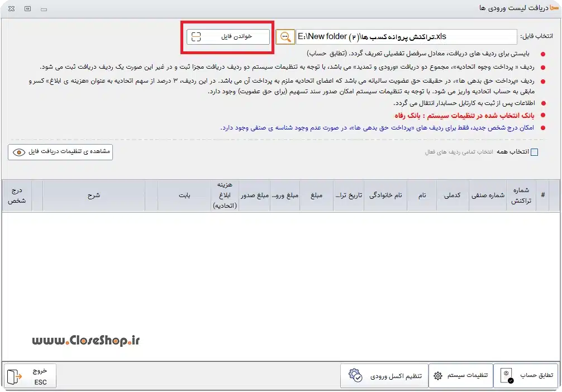Open تنظیمات سیستم button
The width and height of the screenshot is (562, 392).
click(x=460, y=375)
